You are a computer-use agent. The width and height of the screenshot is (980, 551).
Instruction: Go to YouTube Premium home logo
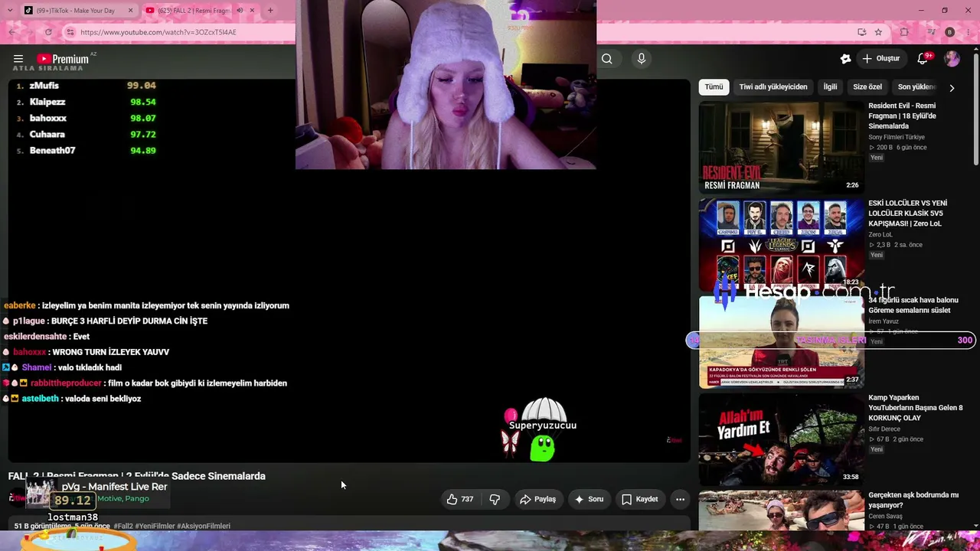pos(63,59)
